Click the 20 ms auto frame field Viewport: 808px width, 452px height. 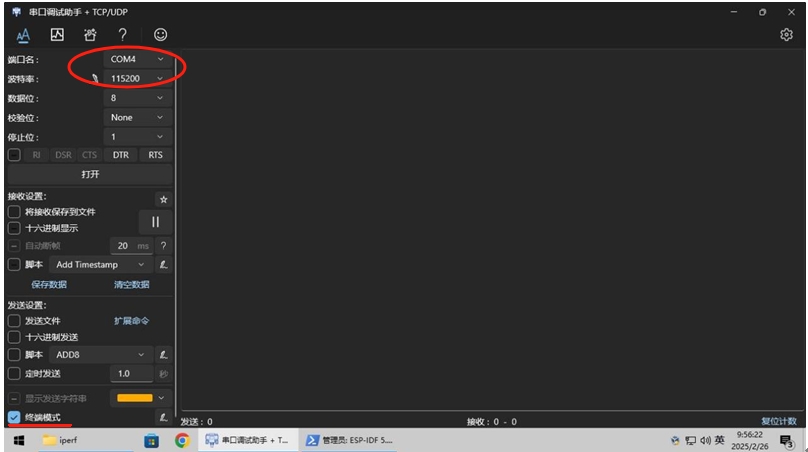(x=131, y=246)
